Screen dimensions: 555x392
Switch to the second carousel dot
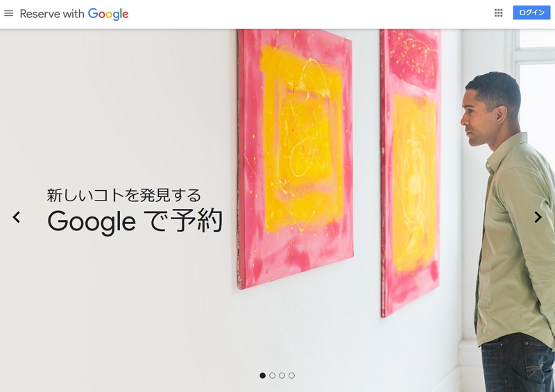pyautogui.click(x=272, y=375)
